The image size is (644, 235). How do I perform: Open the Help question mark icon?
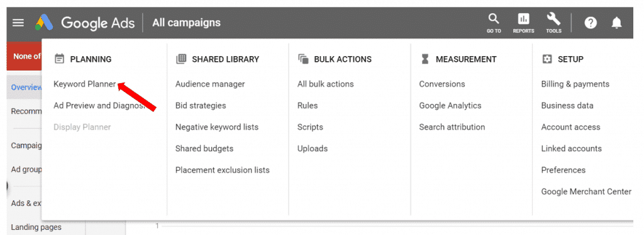(591, 23)
